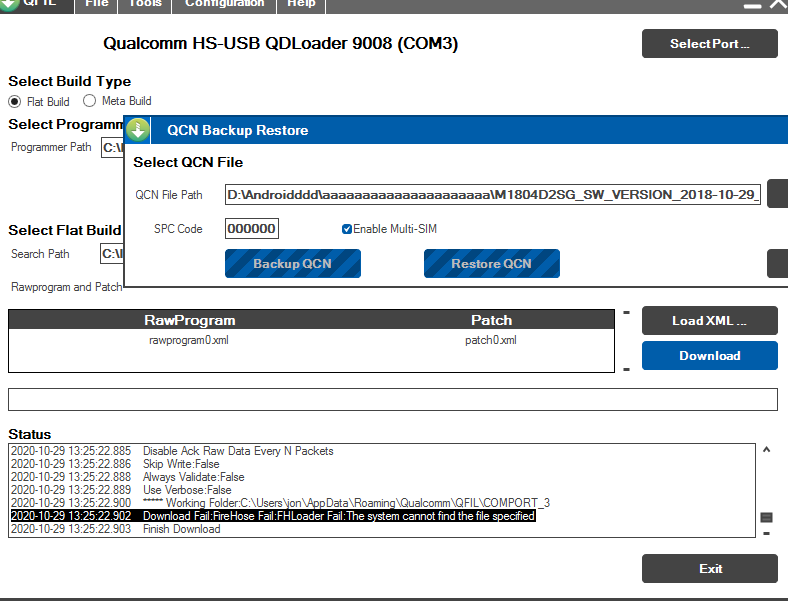Open the Help menu
Image resolution: width=788 pixels, height=601 pixels.
[x=301, y=4]
